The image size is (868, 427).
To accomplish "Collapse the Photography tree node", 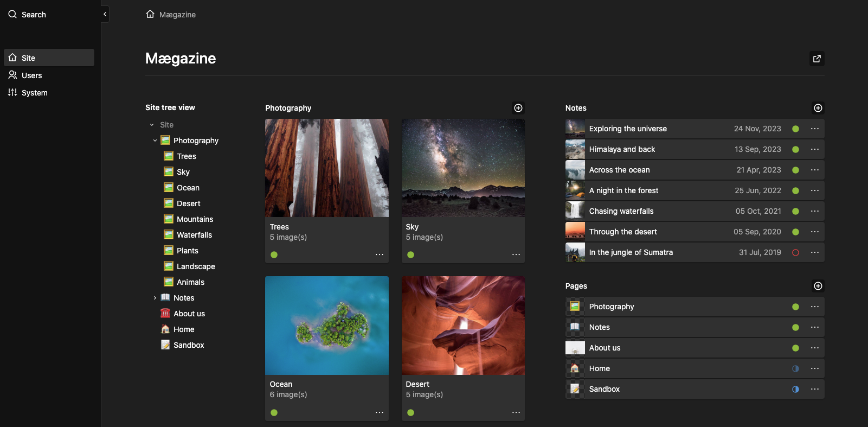I will pyautogui.click(x=155, y=141).
